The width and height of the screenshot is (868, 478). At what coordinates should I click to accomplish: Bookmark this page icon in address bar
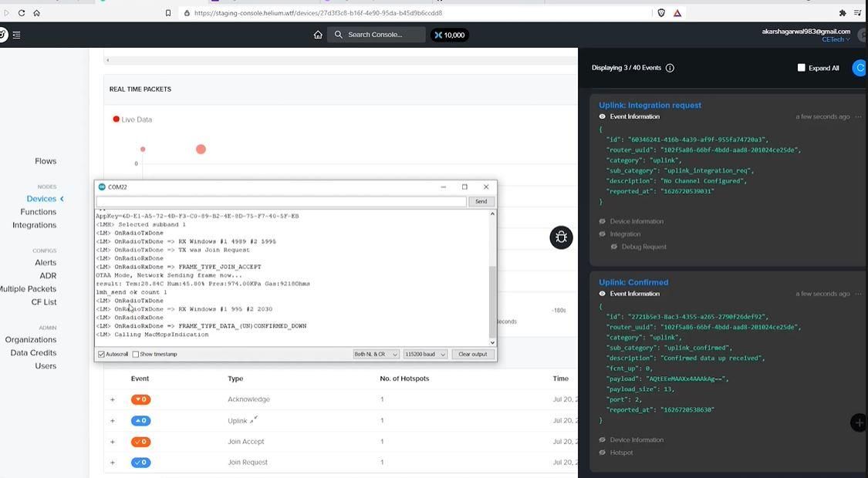[x=168, y=13]
